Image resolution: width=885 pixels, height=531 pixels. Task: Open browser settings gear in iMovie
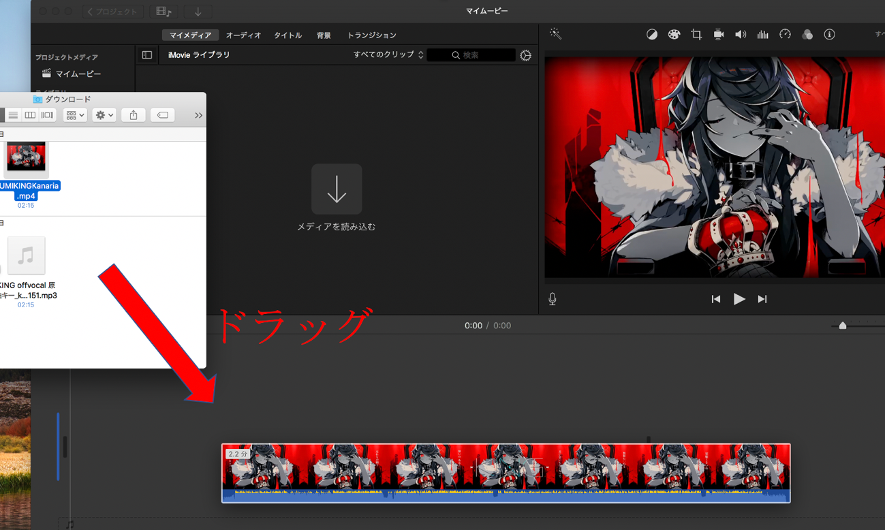pyautogui.click(x=525, y=55)
